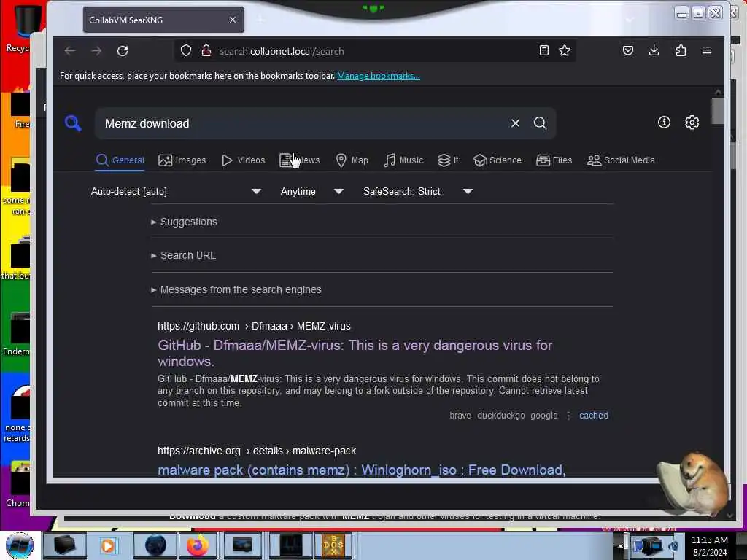Click the github.com result URL breadcrumb
747x560 pixels.
254,326
